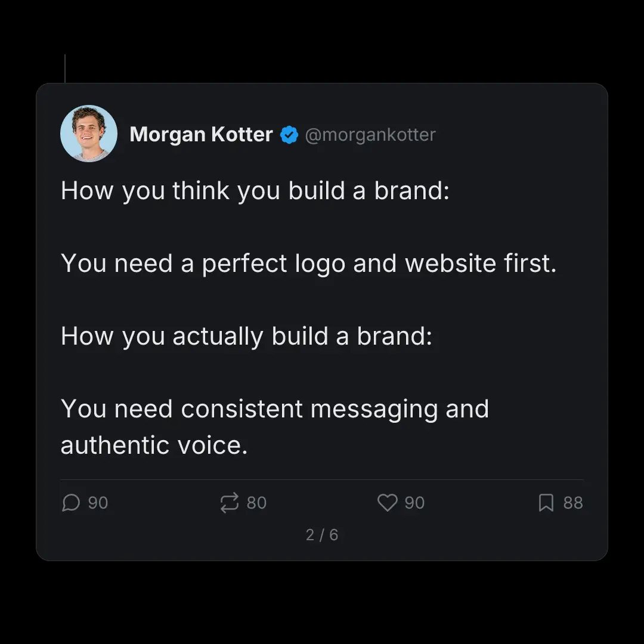
Task: Open the @morgankotter handle link
Action: 370,135
